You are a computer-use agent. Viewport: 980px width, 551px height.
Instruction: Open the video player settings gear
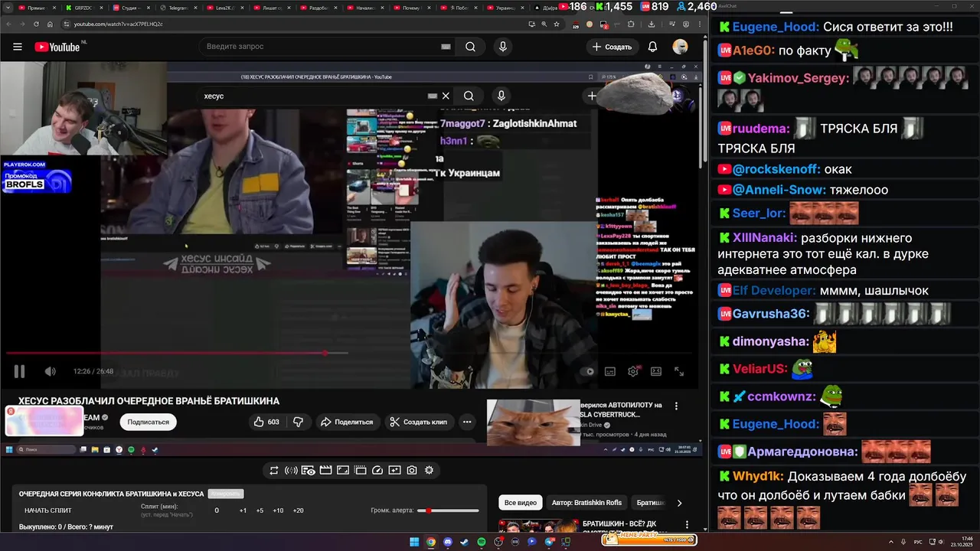[x=633, y=371]
